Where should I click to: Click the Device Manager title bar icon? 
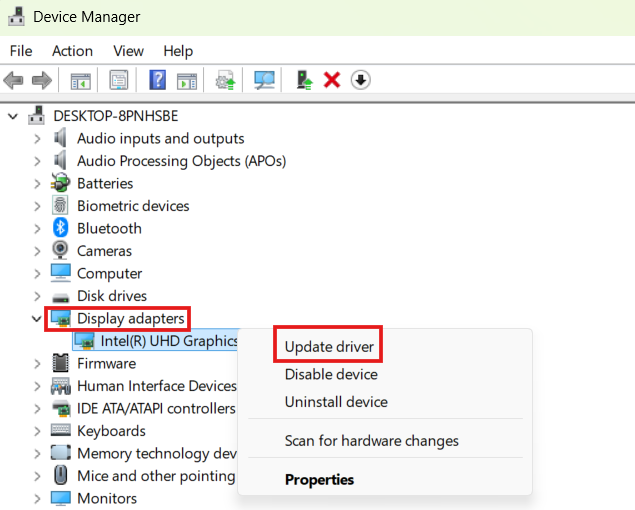click(16, 17)
